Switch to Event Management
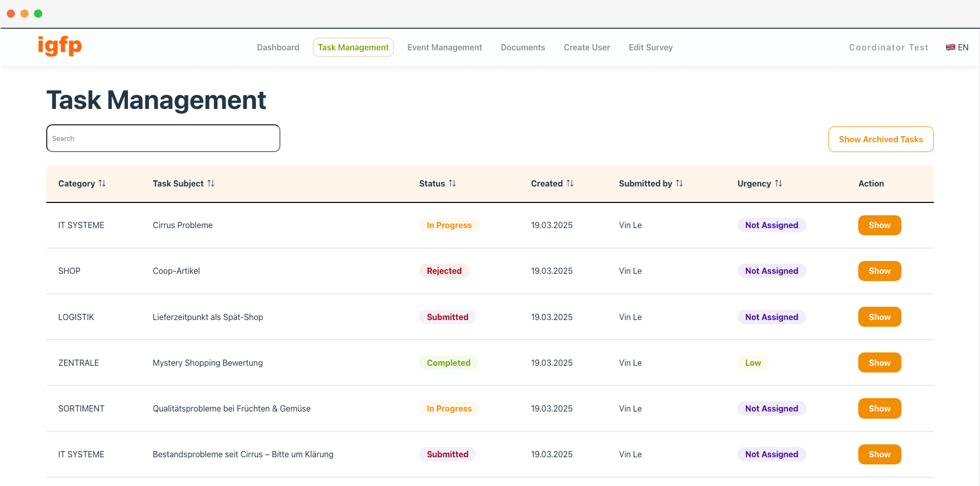 (444, 47)
